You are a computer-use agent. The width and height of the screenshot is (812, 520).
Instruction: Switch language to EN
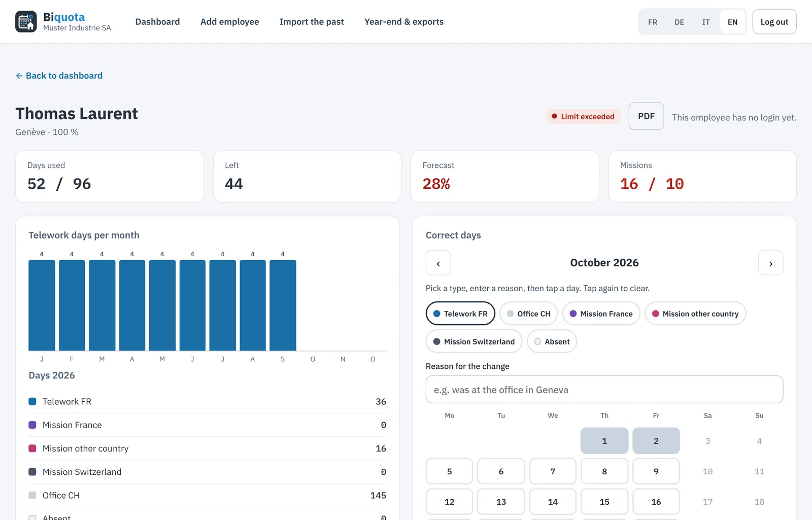tap(732, 22)
